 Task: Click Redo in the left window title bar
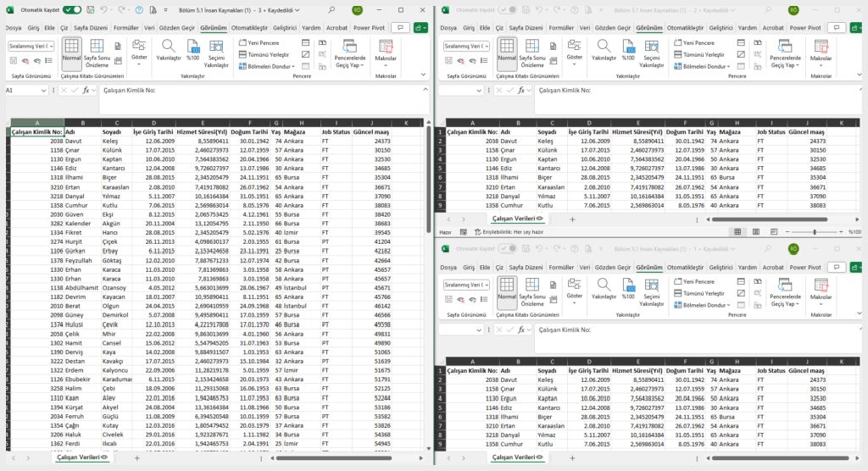120,10
